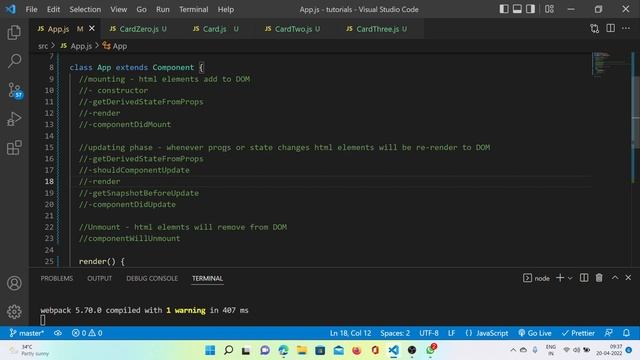Publish or sync changes cloud icon
Screen dimensions: 640x360
[x=58, y=333]
